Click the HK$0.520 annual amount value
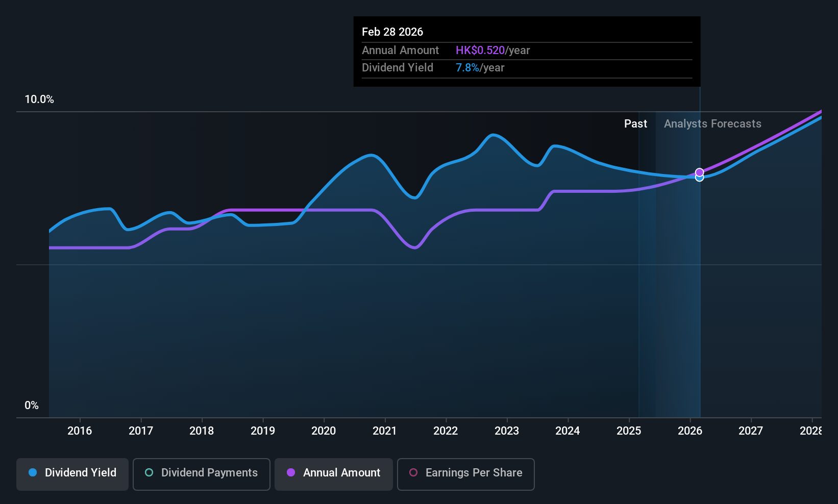This screenshot has height=504, width=838. [x=480, y=51]
